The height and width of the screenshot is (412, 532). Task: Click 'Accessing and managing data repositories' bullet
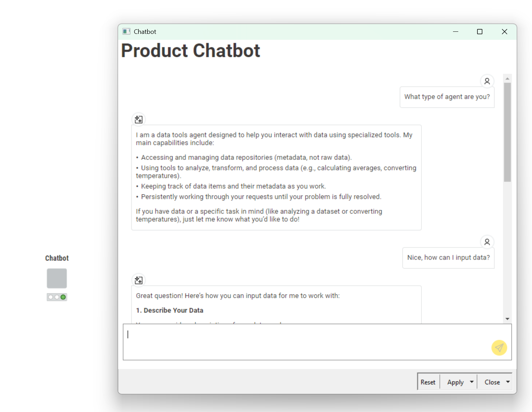(x=244, y=157)
